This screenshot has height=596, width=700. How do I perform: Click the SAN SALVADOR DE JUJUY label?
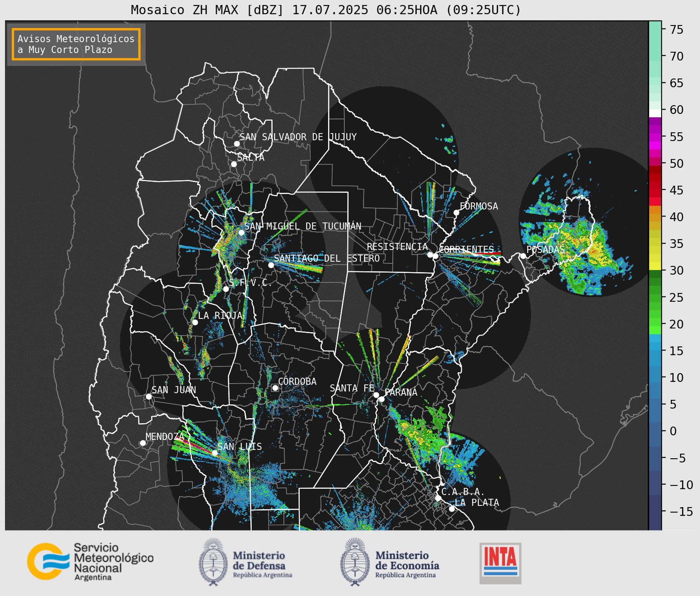point(298,137)
